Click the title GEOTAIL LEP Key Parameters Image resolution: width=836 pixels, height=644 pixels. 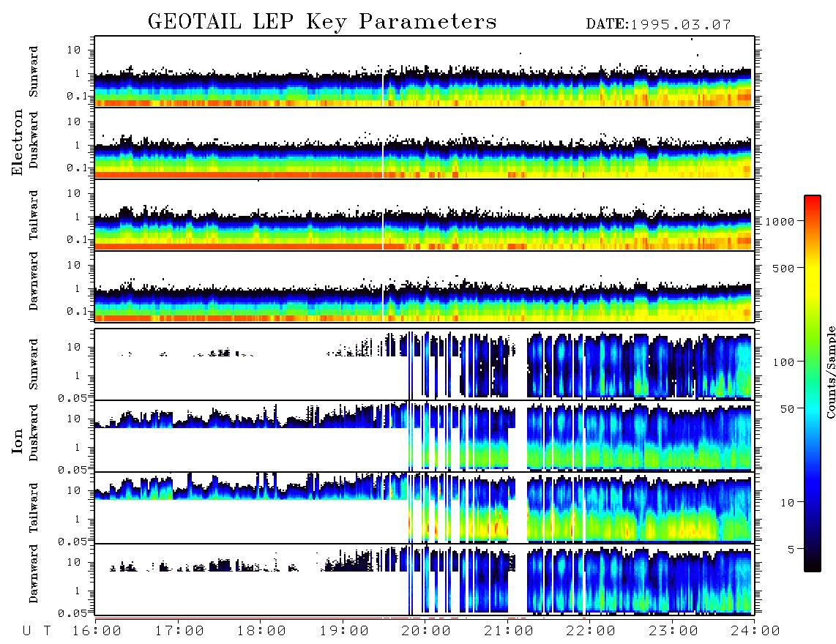point(322,23)
